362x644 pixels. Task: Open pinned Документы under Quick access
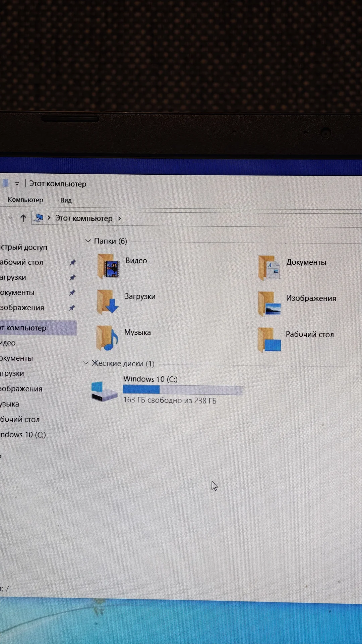pos(17,292)
